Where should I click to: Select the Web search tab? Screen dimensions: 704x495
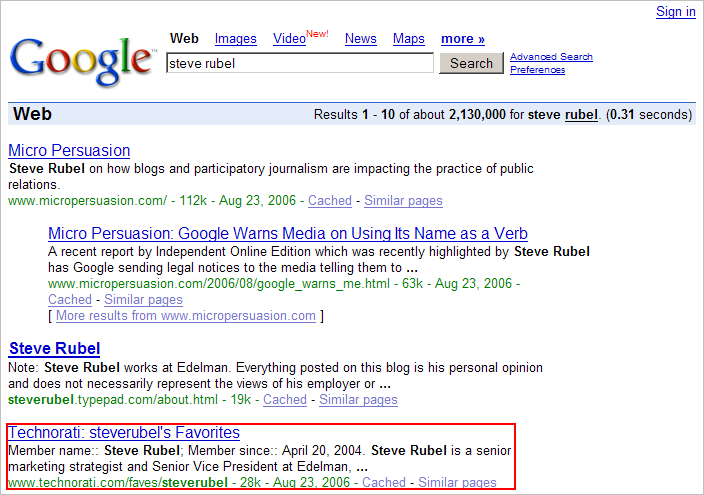click(x=184, y=39)
